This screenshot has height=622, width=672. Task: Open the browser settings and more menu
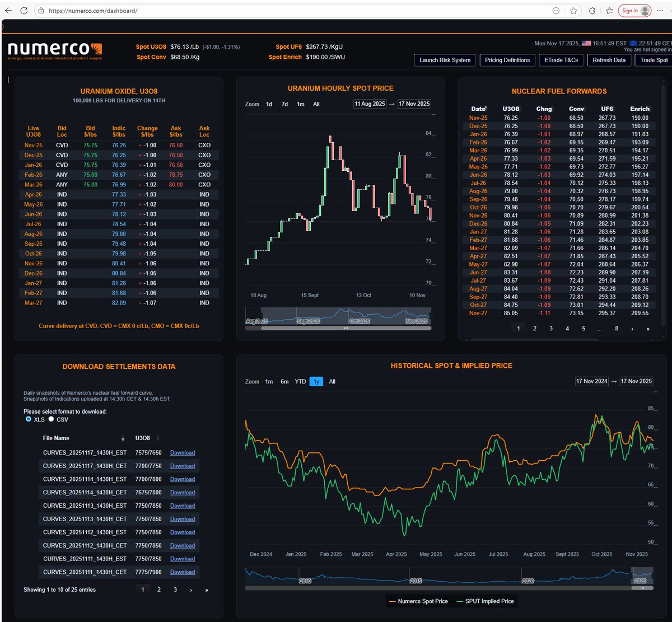[x=660, y=11]
